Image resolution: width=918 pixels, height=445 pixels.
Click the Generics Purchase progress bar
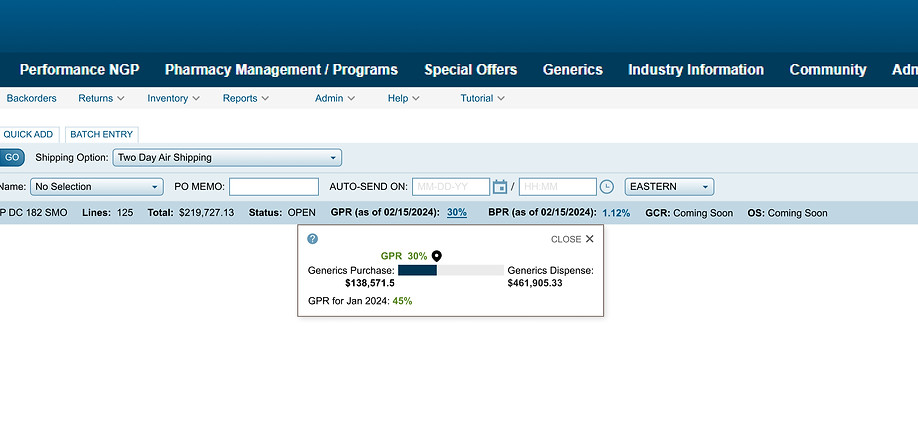coord(451,270)
